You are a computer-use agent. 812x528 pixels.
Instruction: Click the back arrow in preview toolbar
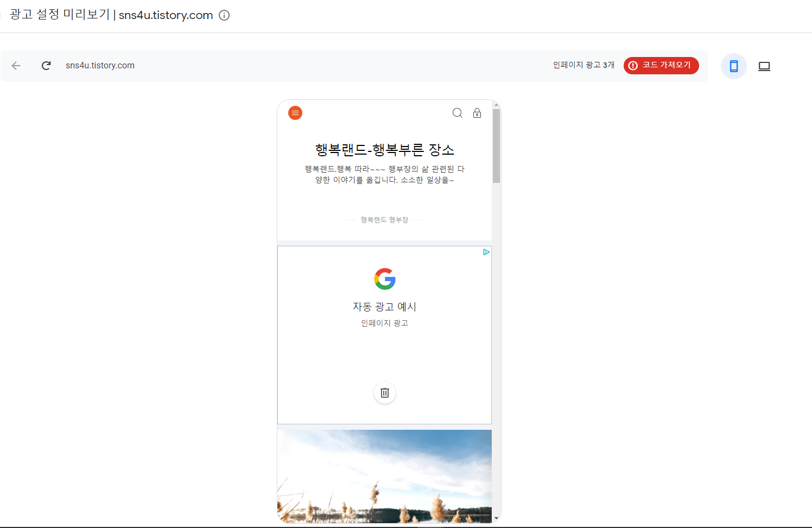[x=16, y=66]
